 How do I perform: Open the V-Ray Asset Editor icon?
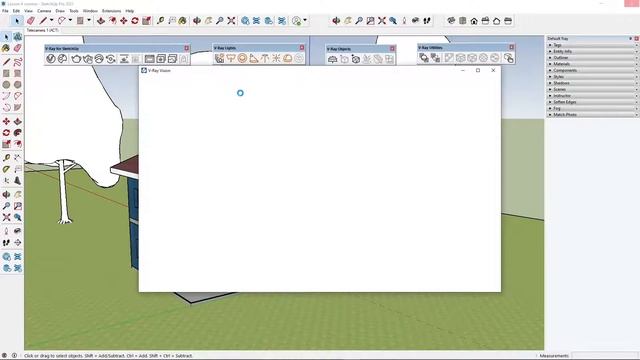pos(51,59)
